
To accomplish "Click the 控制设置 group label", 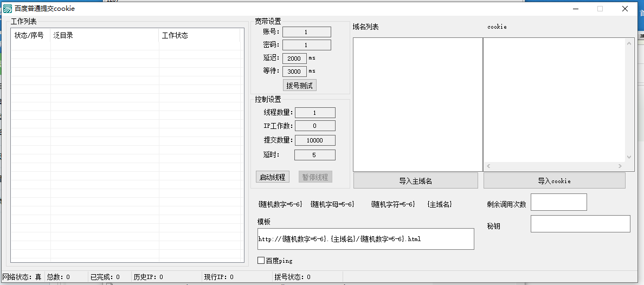I will (268, 99).
